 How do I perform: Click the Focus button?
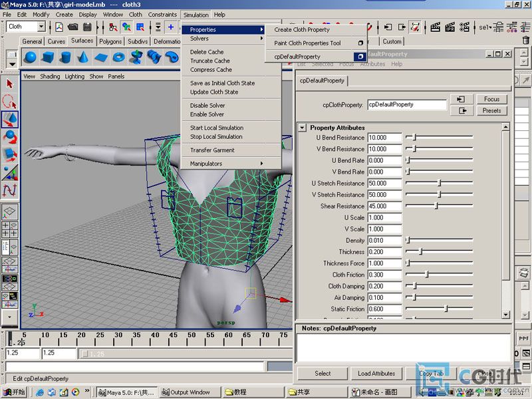point(491,99)
